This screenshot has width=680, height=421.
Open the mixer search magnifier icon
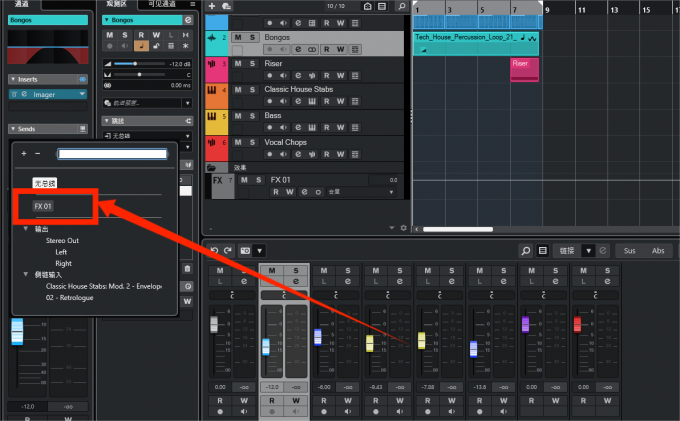coord(526,251)
